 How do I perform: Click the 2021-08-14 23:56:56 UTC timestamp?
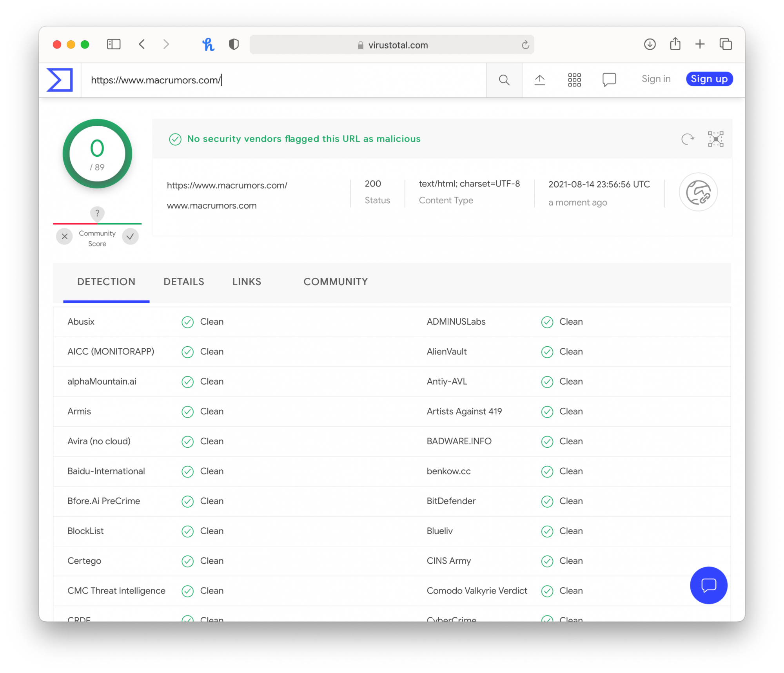[599, 185]
